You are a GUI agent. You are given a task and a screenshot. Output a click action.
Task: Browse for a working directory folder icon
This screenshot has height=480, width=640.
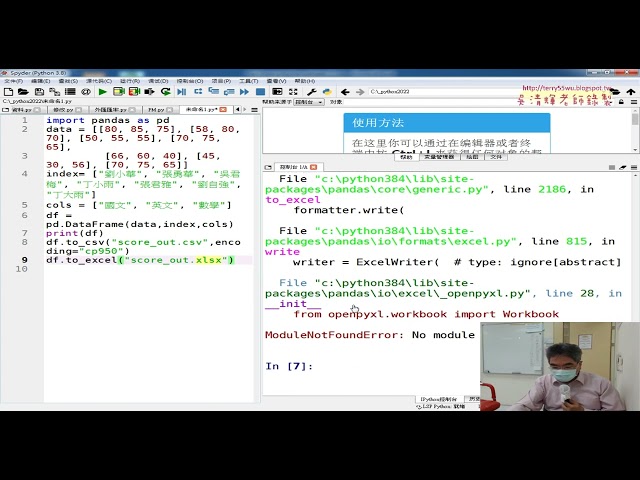point(615,92)
